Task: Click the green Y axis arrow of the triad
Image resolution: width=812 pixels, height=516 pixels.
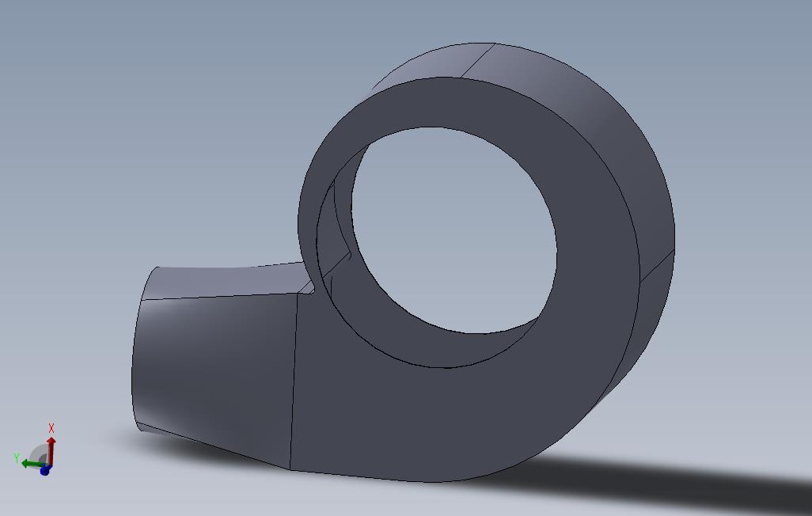Action: point(32,463)
